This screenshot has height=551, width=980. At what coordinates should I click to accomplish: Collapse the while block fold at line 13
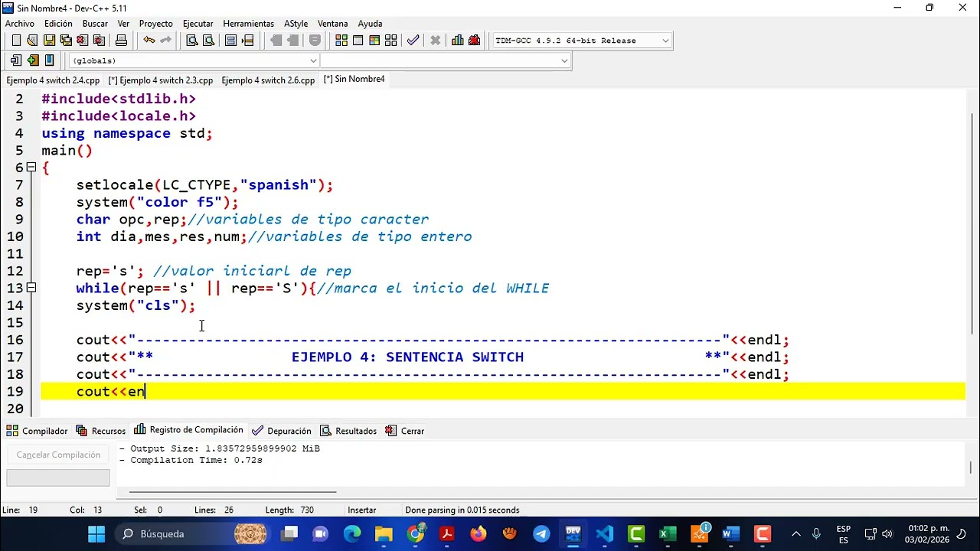(31, 288)
